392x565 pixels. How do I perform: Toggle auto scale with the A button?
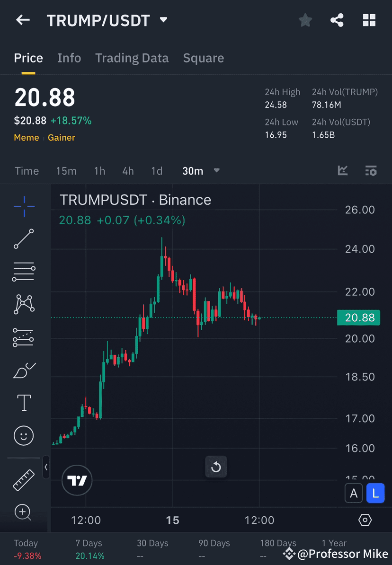354,493
